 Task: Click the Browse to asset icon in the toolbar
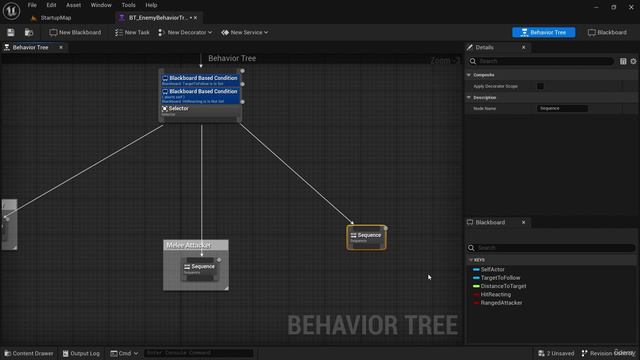[x=29, y=32]
